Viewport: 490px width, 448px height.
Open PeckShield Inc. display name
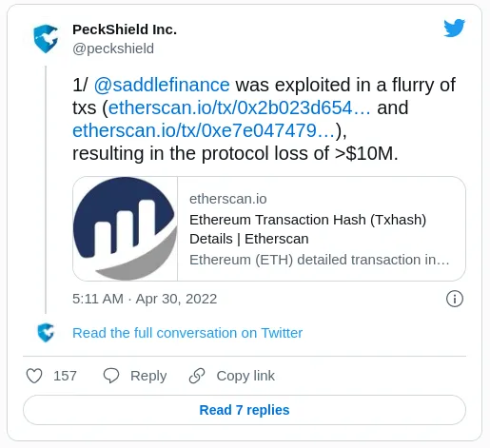(x=125, y=29)
